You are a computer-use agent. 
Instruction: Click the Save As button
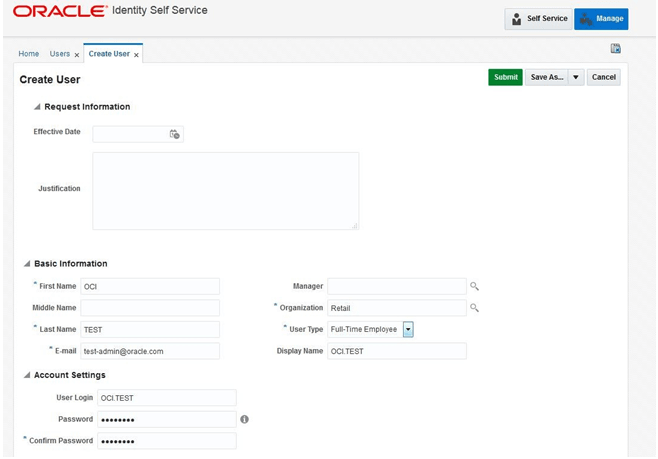click(x=546, y=77)
